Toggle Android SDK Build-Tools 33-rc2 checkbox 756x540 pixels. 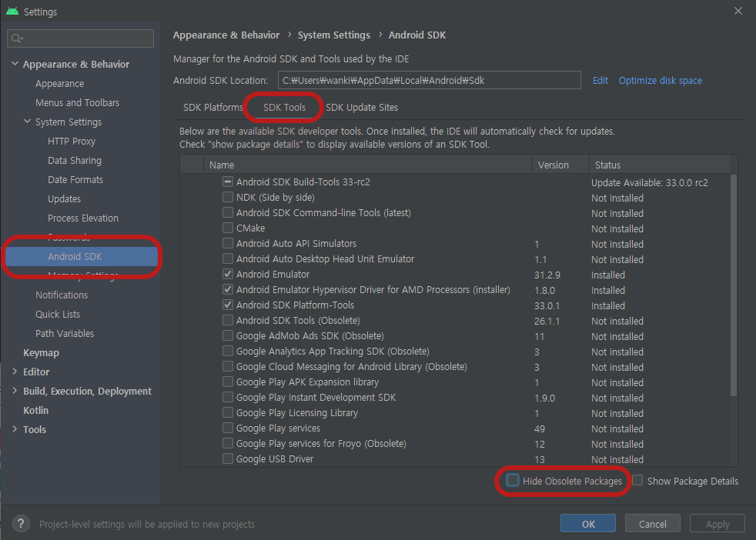228,182
